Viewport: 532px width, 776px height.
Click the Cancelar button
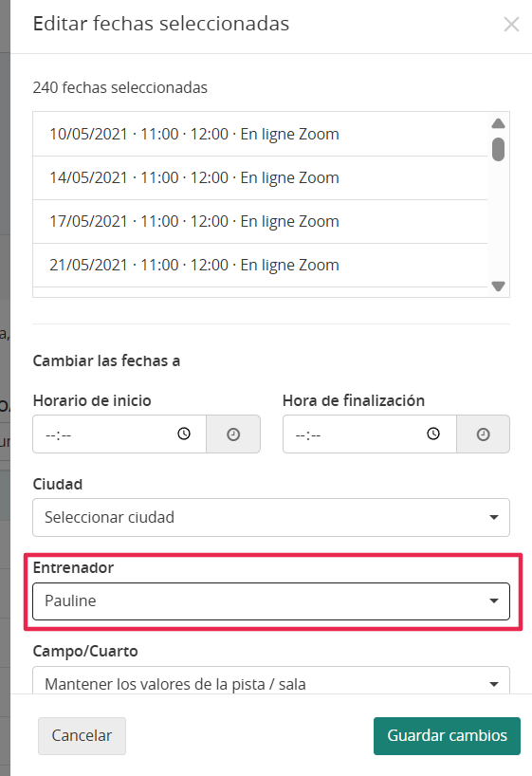82,736
